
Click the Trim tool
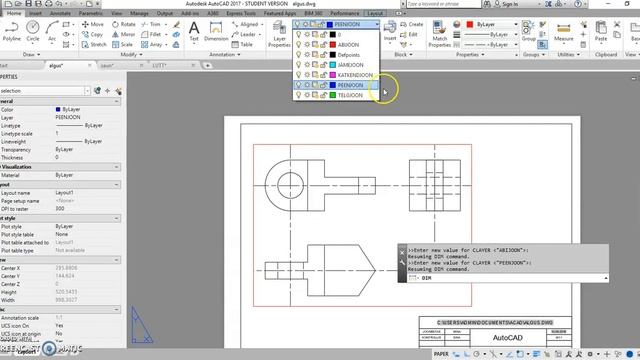pos(151,24)
